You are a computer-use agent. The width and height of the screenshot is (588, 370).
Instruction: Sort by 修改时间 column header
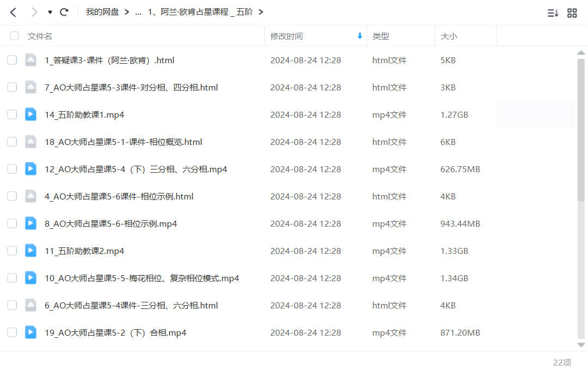[287, 37]
